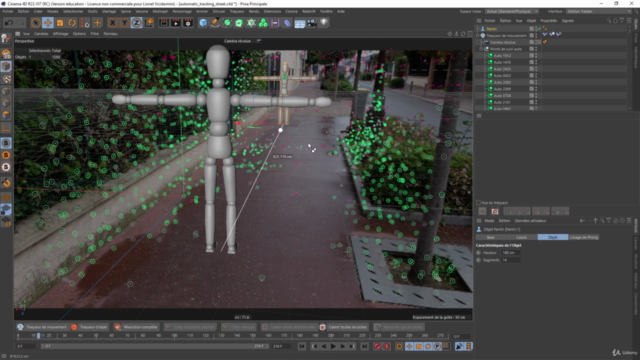Switch to the Base attribute tab

[x=491, y=237]
